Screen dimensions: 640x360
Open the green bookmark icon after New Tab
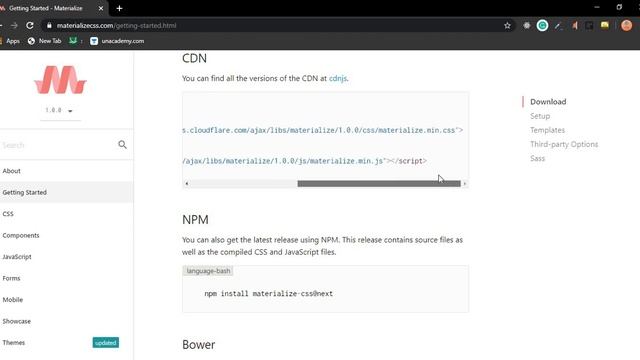(73, 40)
